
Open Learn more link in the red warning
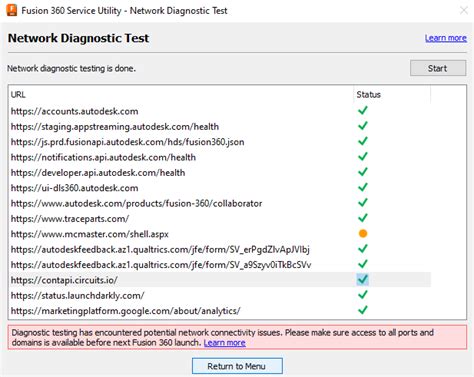click(x=225, y=343)
